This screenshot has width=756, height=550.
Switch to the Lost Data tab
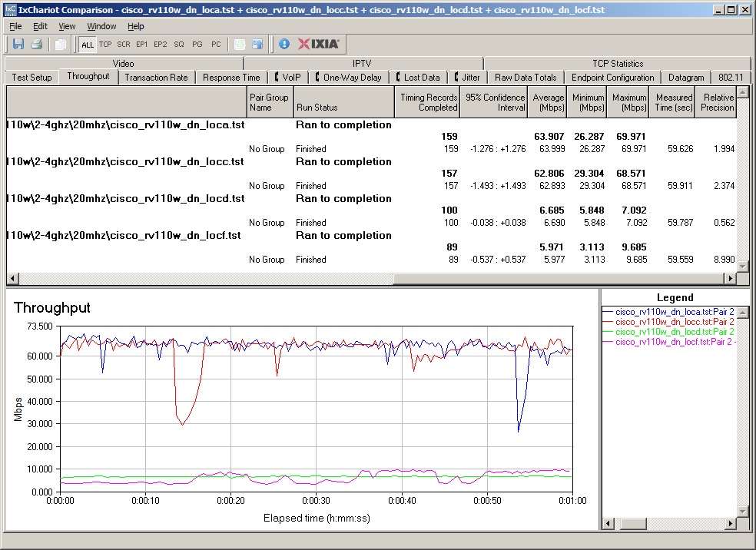[418, 77]
